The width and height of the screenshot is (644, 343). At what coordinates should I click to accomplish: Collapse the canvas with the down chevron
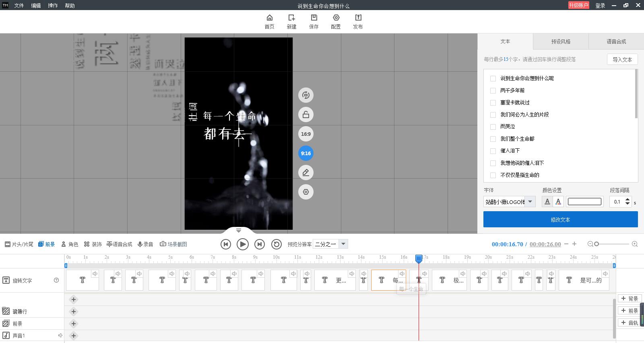(239, 231)
